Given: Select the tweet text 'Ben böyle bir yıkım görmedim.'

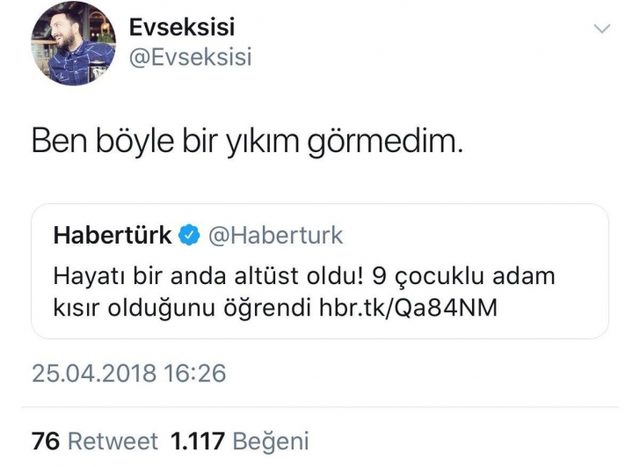Looking at the screenshot, I should pos(247,141).
